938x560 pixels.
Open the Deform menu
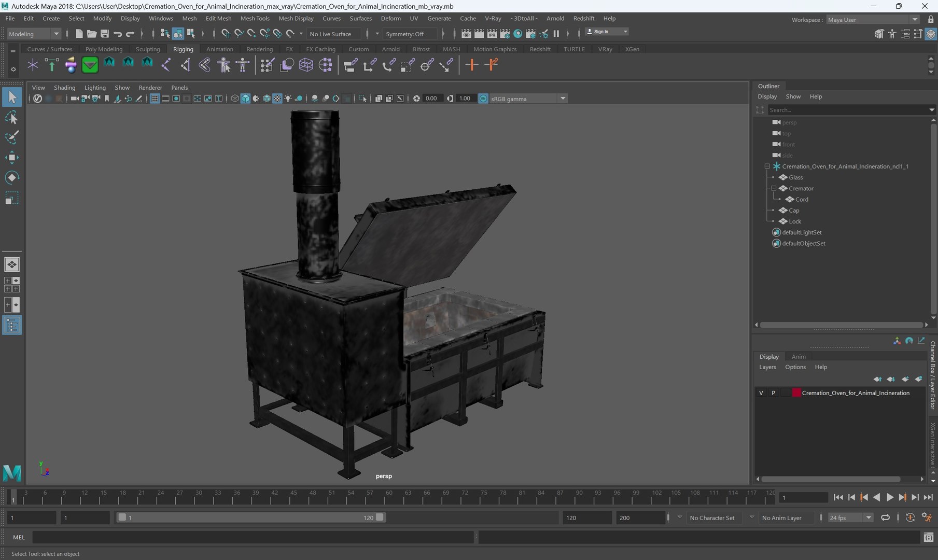[390, 18]
